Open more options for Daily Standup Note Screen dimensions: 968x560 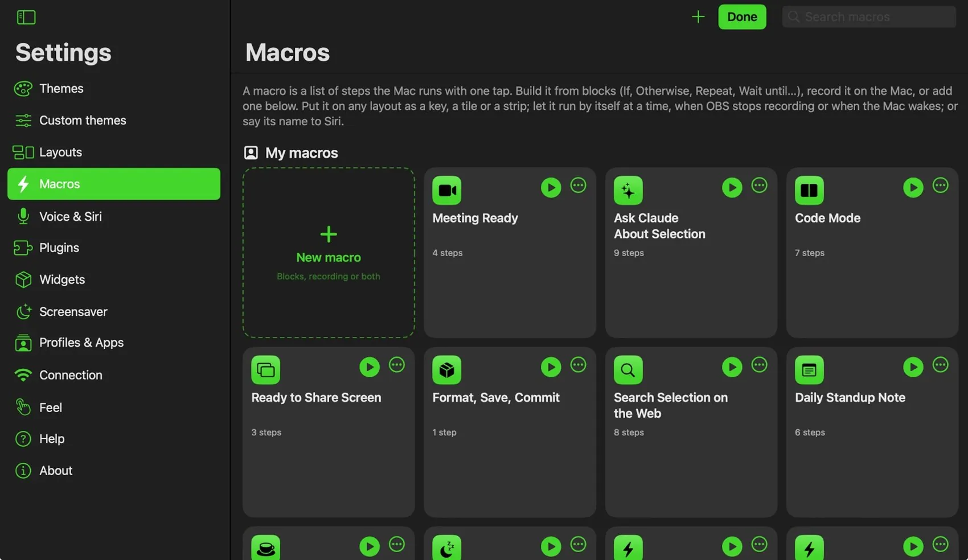click(x=940, y=365)
